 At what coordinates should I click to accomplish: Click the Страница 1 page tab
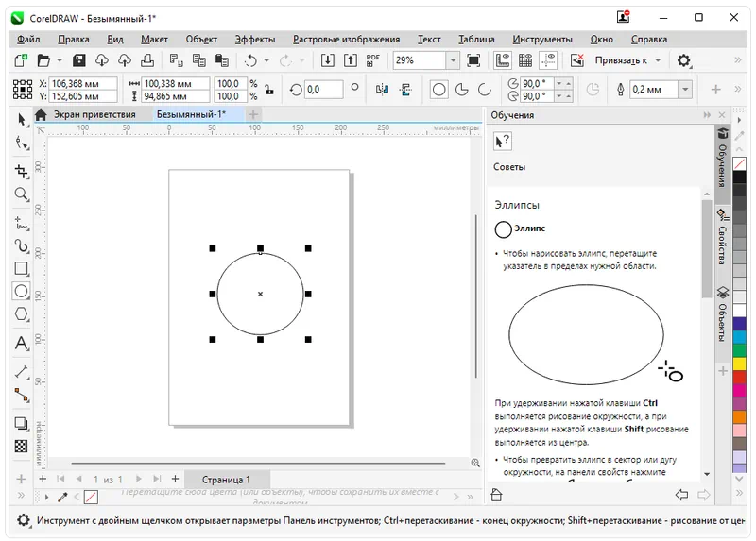click(226, 480)
